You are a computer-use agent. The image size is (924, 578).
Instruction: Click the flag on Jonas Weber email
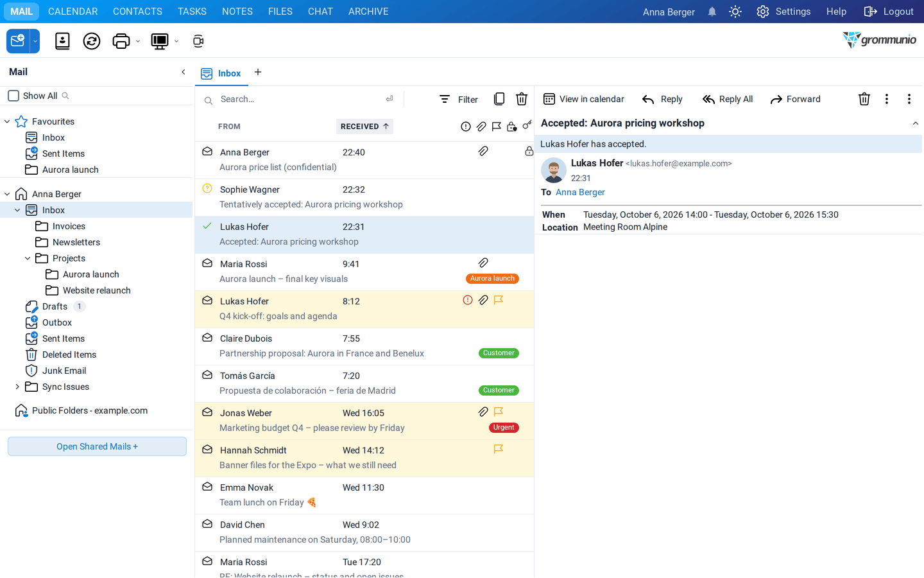tap(499, 412)
